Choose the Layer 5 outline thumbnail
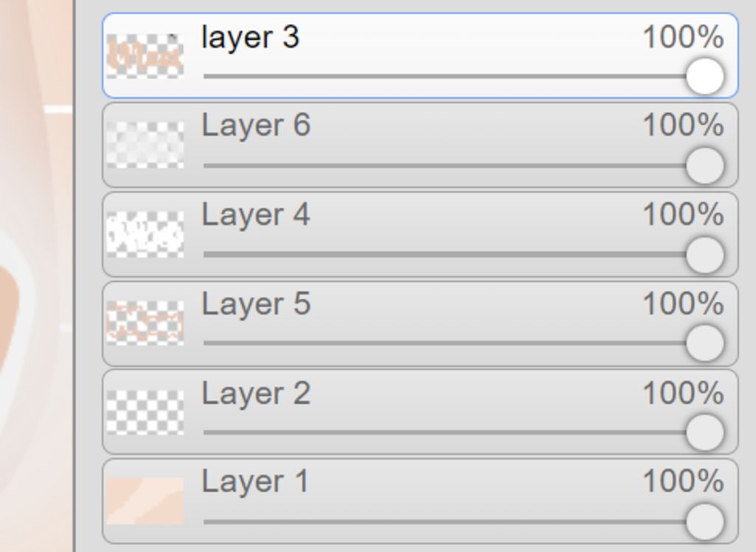This screenshot has height=552, width=756. (145, 323)
